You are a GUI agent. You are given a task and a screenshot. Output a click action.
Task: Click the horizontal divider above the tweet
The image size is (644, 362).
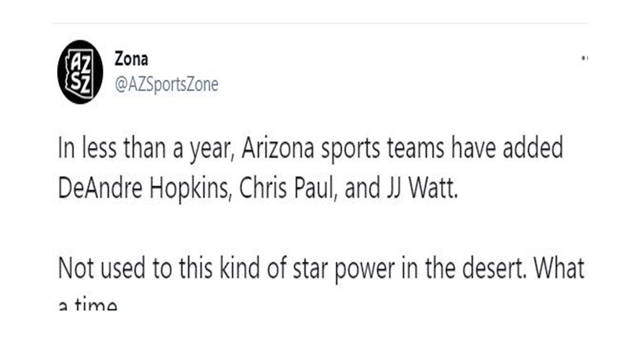(320, 23)
